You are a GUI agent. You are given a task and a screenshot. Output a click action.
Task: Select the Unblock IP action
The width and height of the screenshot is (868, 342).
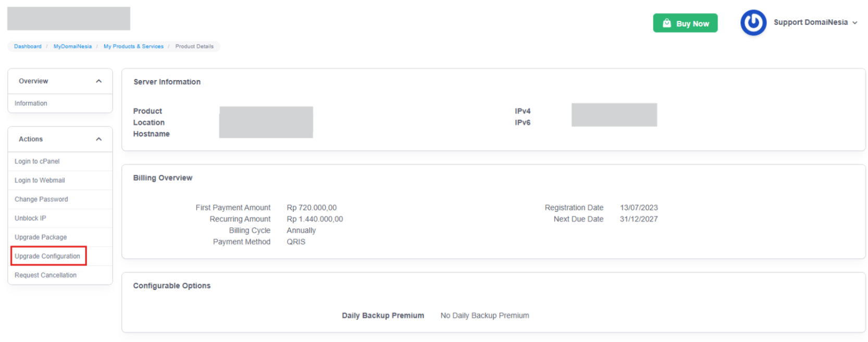click(x=30, y=218)
